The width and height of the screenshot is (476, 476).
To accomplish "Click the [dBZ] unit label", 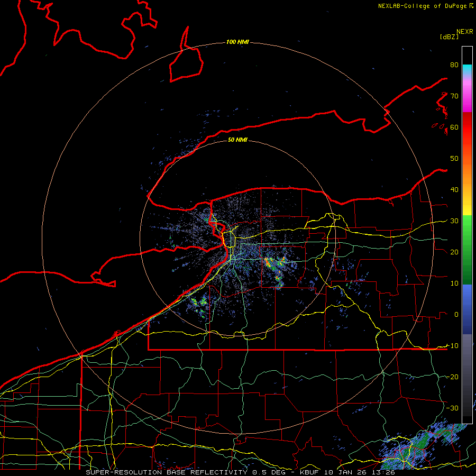I will pos(449,36).
